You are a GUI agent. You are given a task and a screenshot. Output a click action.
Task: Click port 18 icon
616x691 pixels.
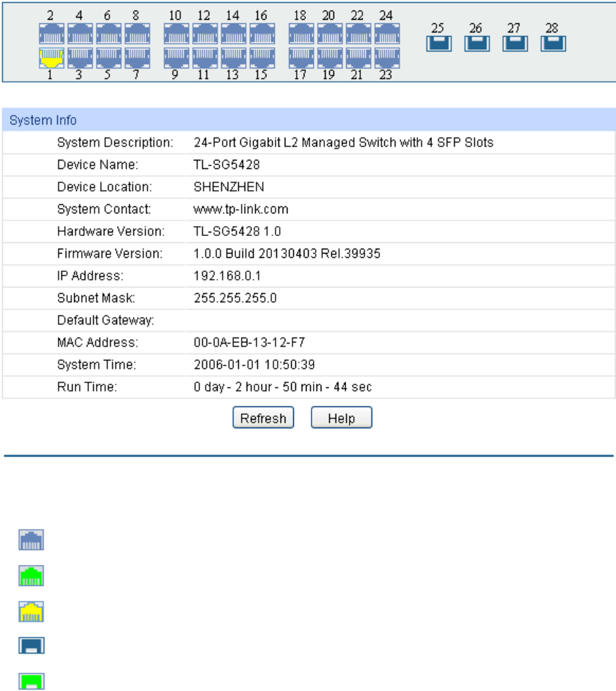(302, 34)
